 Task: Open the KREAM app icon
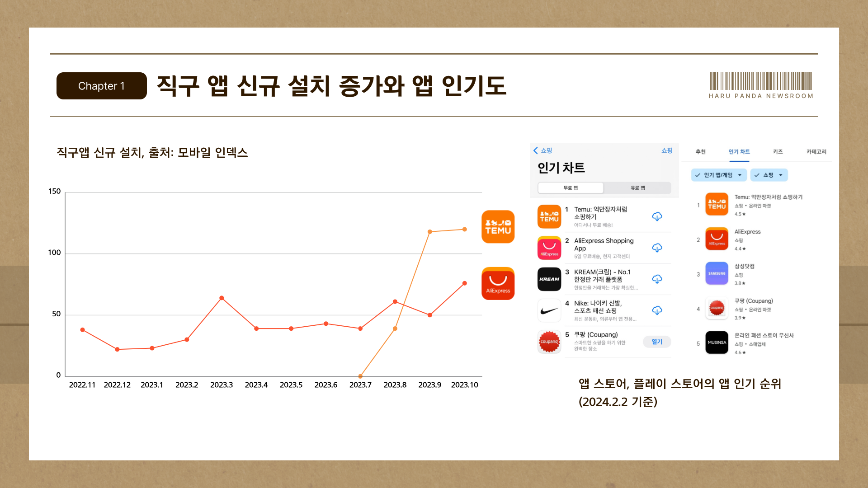pyautogui.click(x=549, y=279)
